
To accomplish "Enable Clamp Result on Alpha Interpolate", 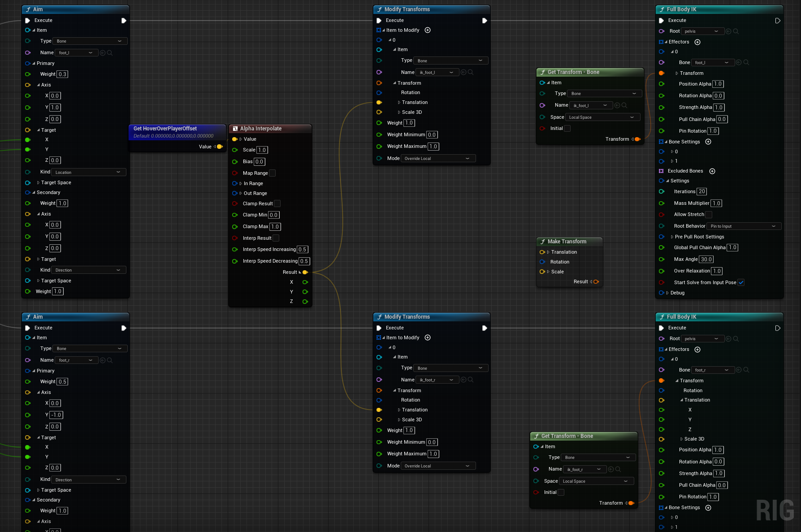I will coord(277,203).
